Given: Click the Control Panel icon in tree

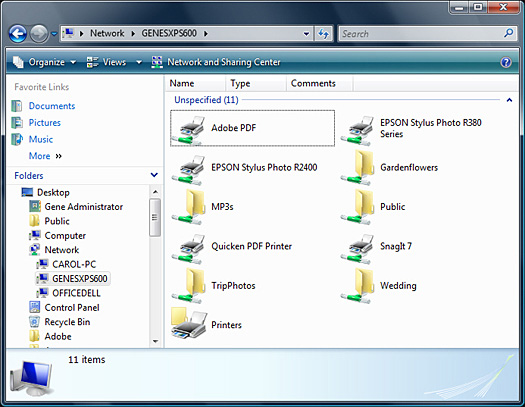Looking at the screenshot, I should [35, 307].
